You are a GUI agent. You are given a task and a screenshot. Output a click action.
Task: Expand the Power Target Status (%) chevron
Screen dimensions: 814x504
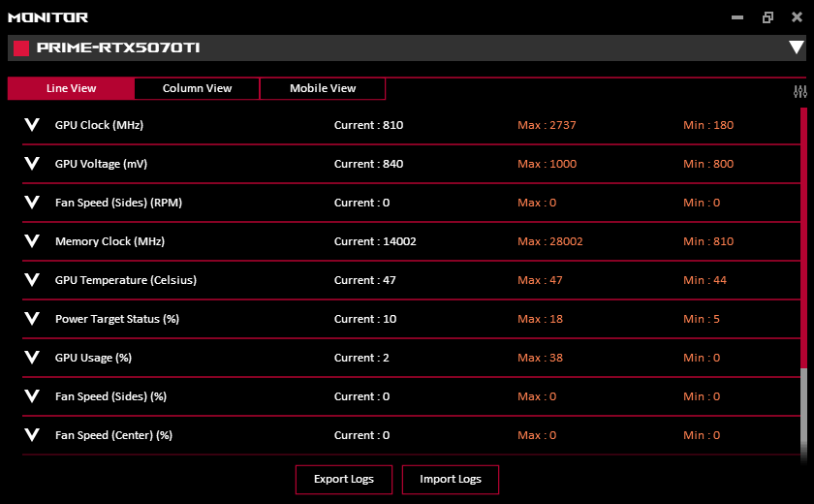(x=32, y=319)
